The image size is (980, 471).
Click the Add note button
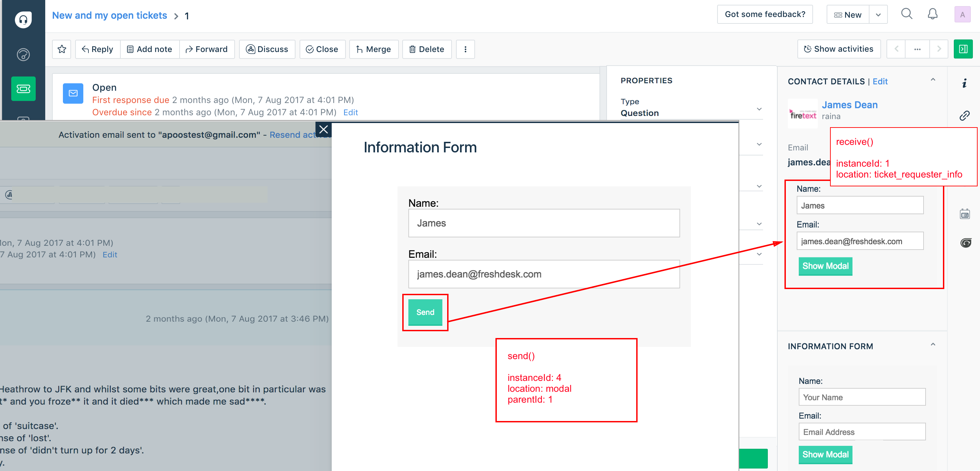tap(150, 49)
